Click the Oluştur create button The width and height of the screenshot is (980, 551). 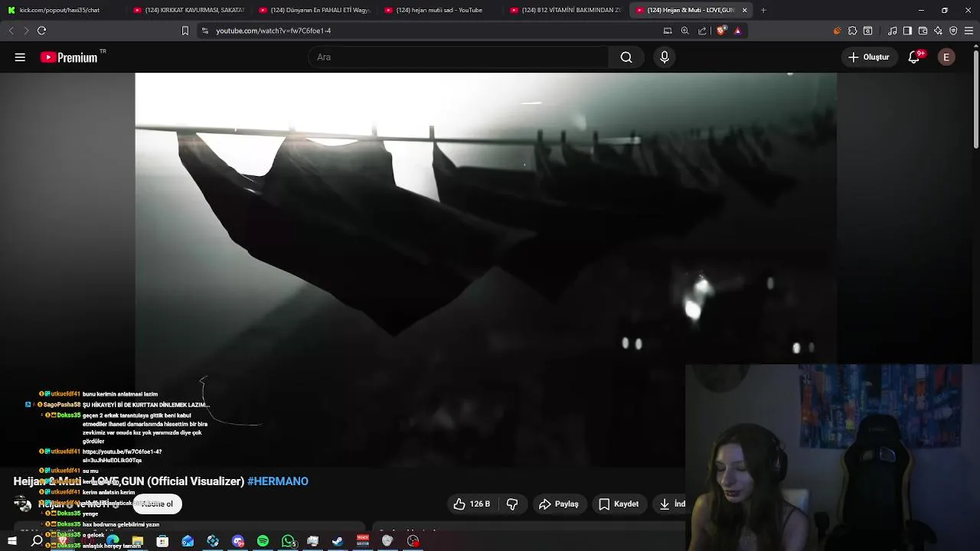[869, 57]
